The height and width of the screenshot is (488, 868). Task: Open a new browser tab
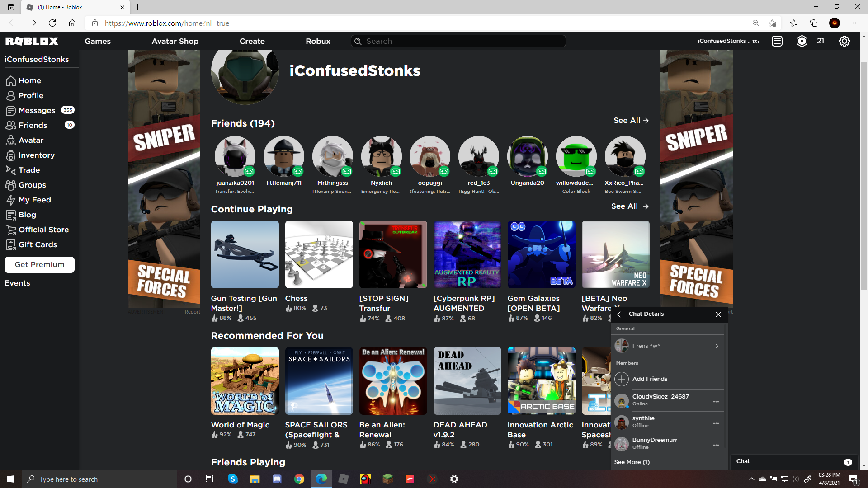point(138,7)
